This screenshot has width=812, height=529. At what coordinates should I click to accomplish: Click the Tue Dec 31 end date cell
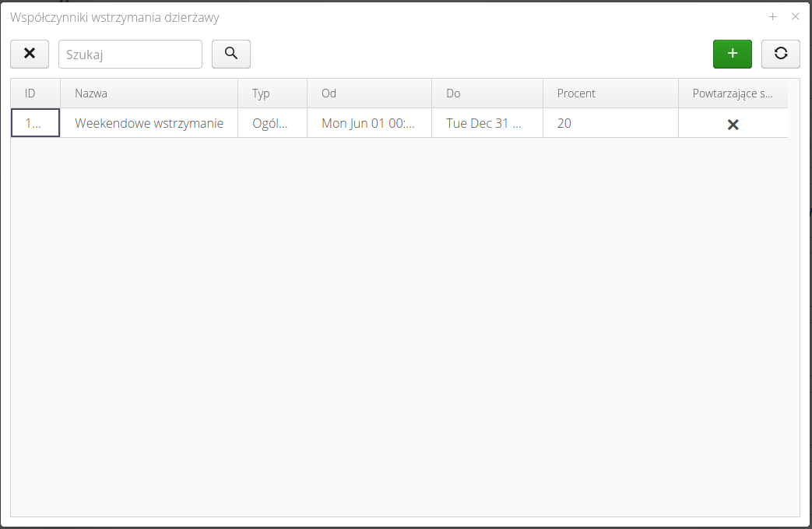coord(487,123)
